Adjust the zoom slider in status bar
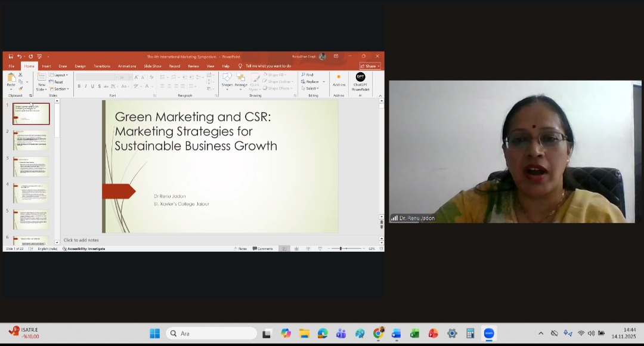Screen dimensions: 644x346 click(x=340, y=249)
